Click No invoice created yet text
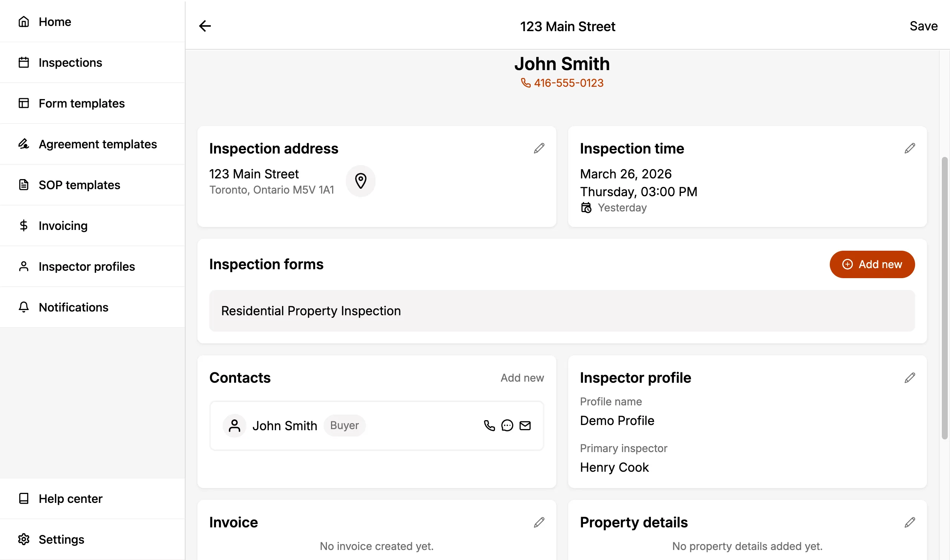 [376, 546]
